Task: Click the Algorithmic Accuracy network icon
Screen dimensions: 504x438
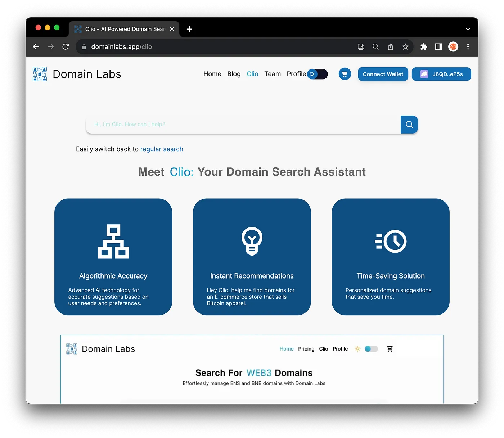Action: [x=113, y=241]
